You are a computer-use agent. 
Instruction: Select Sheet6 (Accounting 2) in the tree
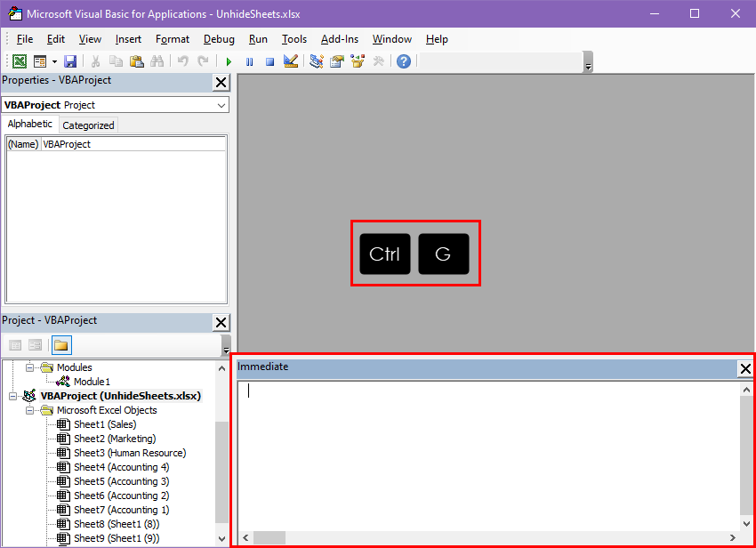tap(122, 496)
